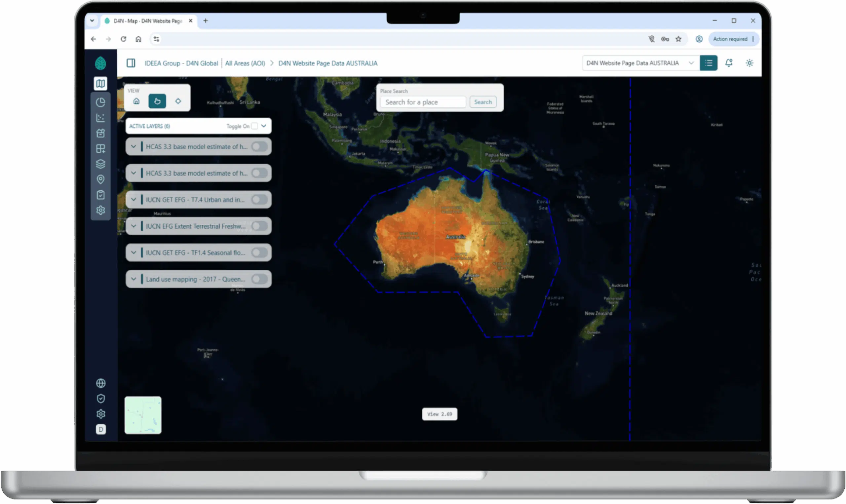
Task: Open notifications bell icon
Action: 729,63
